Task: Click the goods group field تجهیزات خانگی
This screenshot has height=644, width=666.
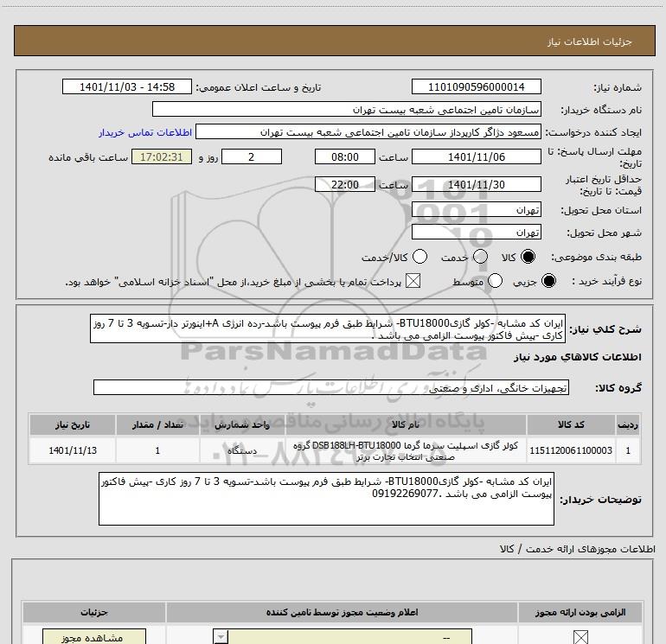Action: coord(331,387)
